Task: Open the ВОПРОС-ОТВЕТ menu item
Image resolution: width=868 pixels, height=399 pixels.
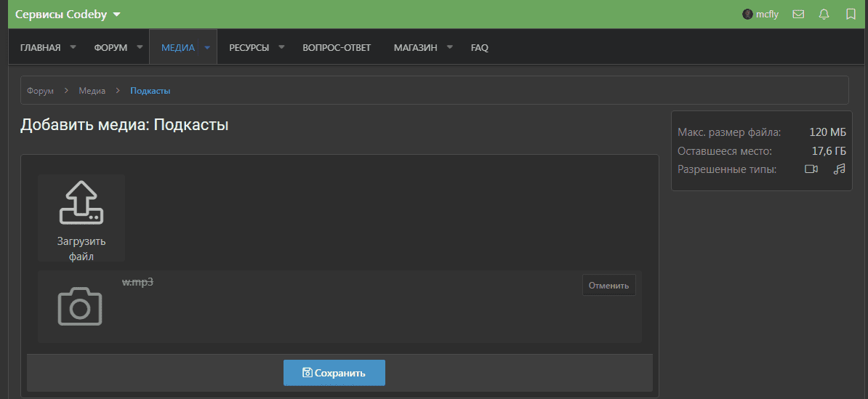Action: coord(337,47)
